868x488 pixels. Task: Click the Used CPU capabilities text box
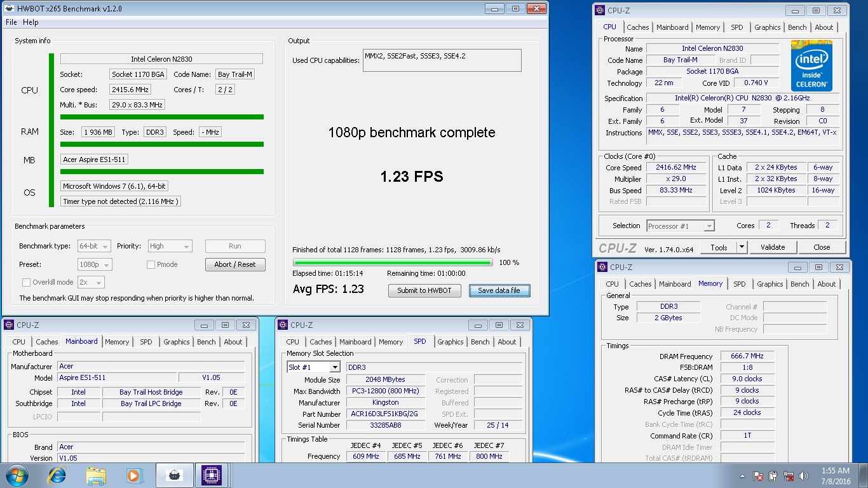(442, 60)
